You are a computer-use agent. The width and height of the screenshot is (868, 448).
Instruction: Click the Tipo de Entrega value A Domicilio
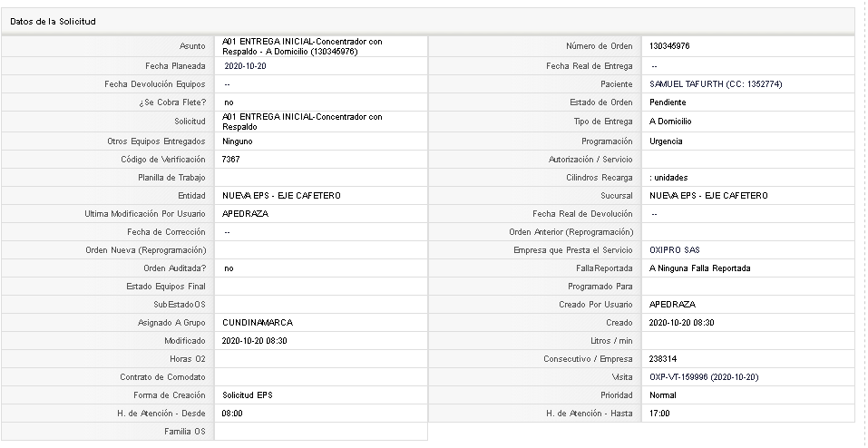[670, 122]
